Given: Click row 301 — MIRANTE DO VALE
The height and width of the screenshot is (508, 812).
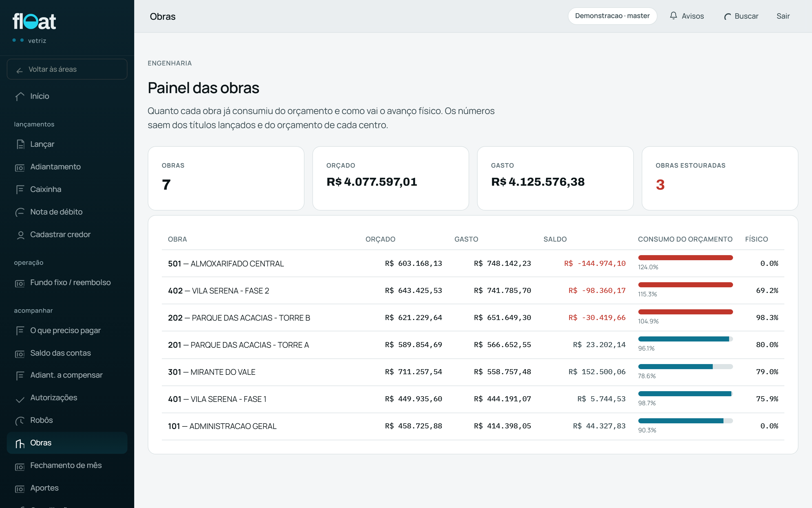Looking at the screenshot, I should [473, 372].
